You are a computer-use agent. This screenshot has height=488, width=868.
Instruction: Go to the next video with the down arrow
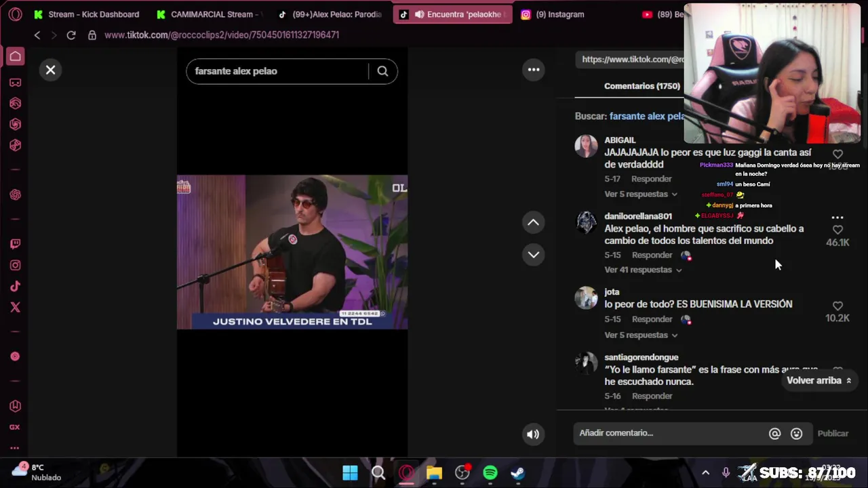click(534, 255)
